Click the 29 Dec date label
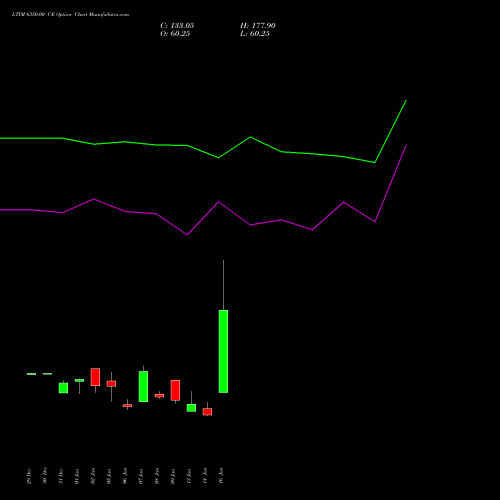 29,476
